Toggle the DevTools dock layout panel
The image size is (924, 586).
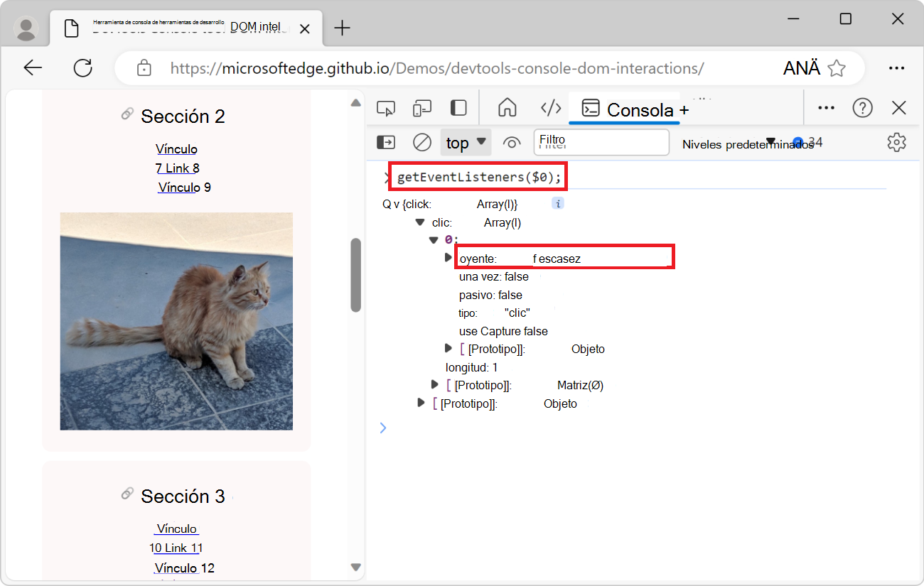(458, 107)
